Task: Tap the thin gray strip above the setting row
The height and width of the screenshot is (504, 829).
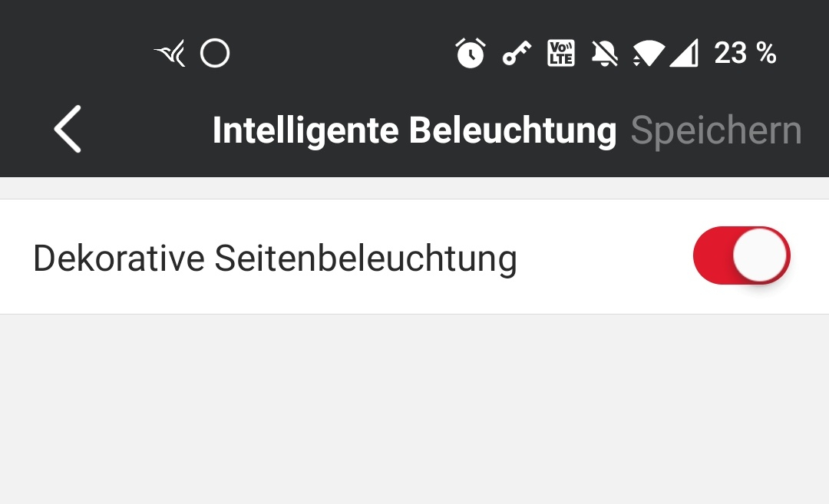Action: point(414,188)
